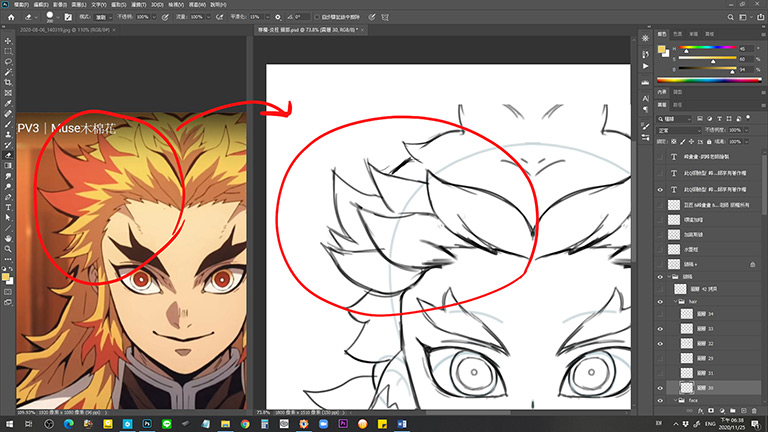Screen dimensions: 768x432
Task: Open the smoothing percentage dropdown
Action: pyautogui.click(x=267, y=17)
